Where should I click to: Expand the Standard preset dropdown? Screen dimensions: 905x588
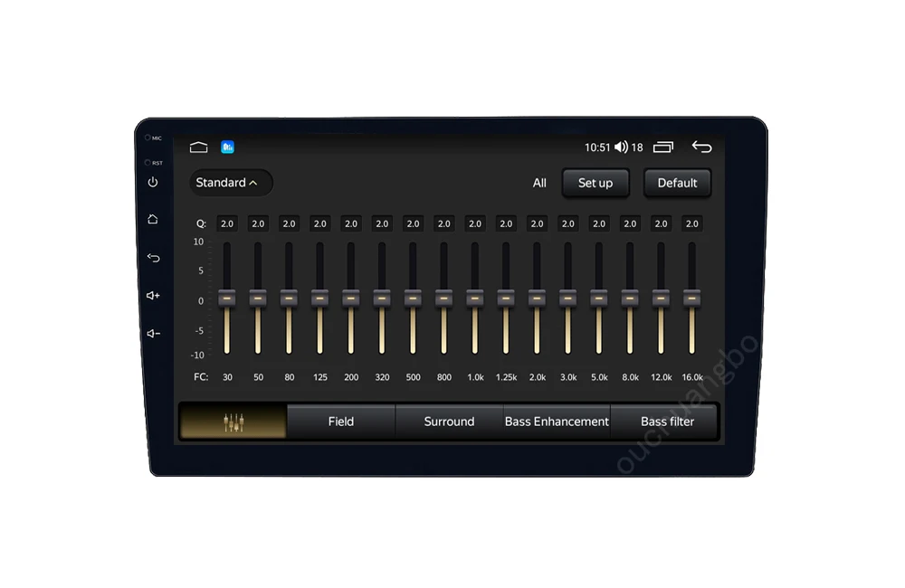coord(230,183)
